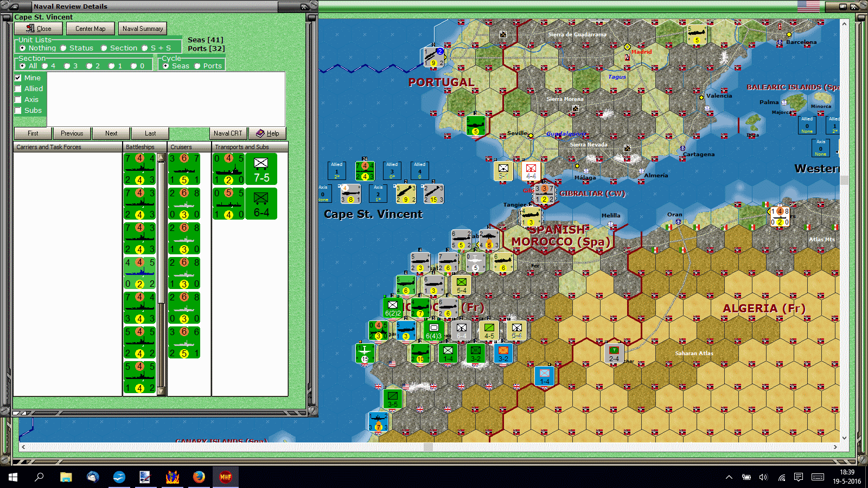The height and width of the screenshot is (488, 868).
Task: Enable the Axis checkbox
Action: (x=18, y=100)
